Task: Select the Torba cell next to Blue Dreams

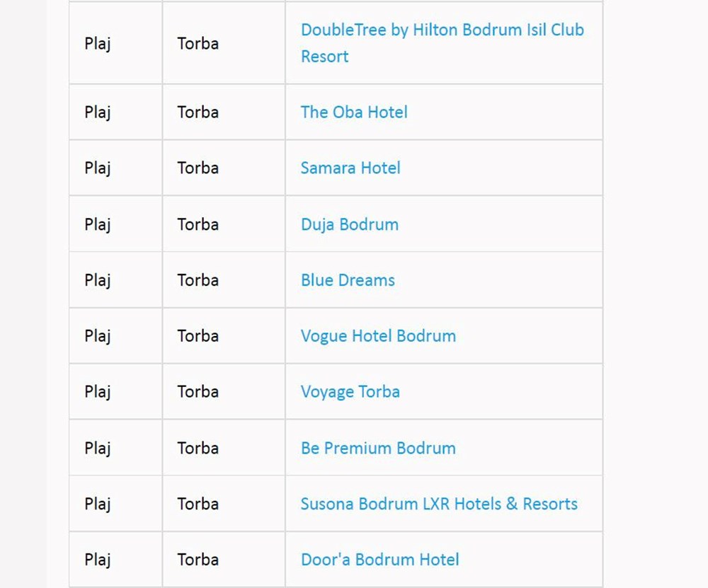Action: click(x=198, y=280)
